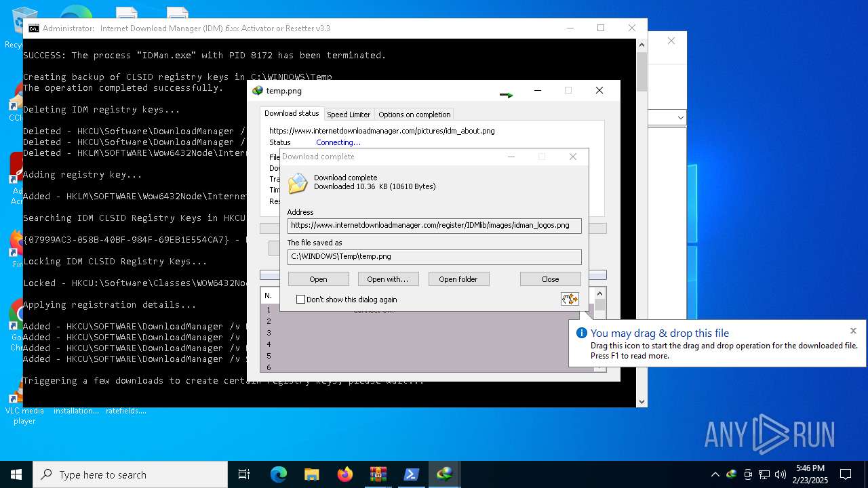The width and height of the screenshot is (868, 488).
Task: Click the taskbar clock showing 5:46 PM
Action: pos(810,474)
